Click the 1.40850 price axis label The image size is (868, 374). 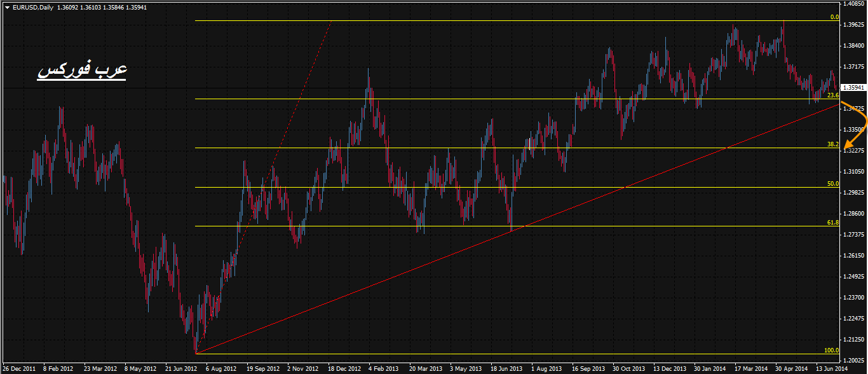tap(854, 4)
